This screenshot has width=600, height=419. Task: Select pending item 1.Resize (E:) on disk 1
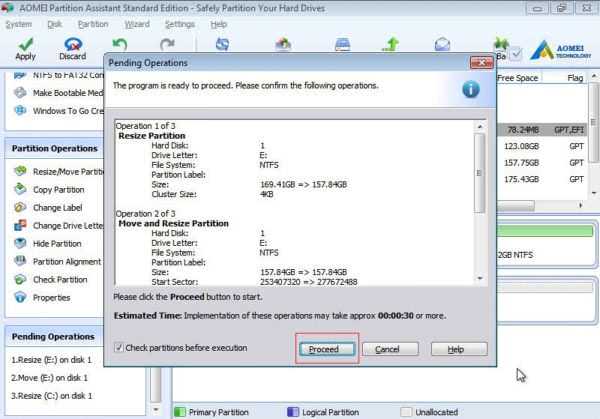pyautogui.click(x=52, y=360)
